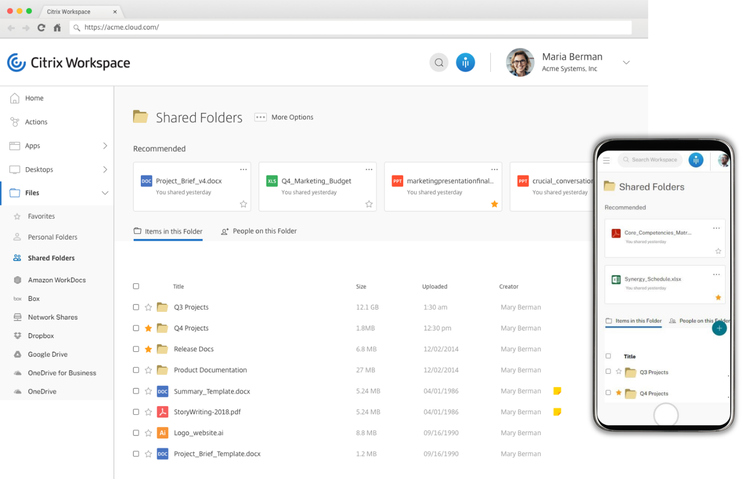The image size is (750, 479).
Task: Tap the teal plus button on phone
Action: (719, 328)
